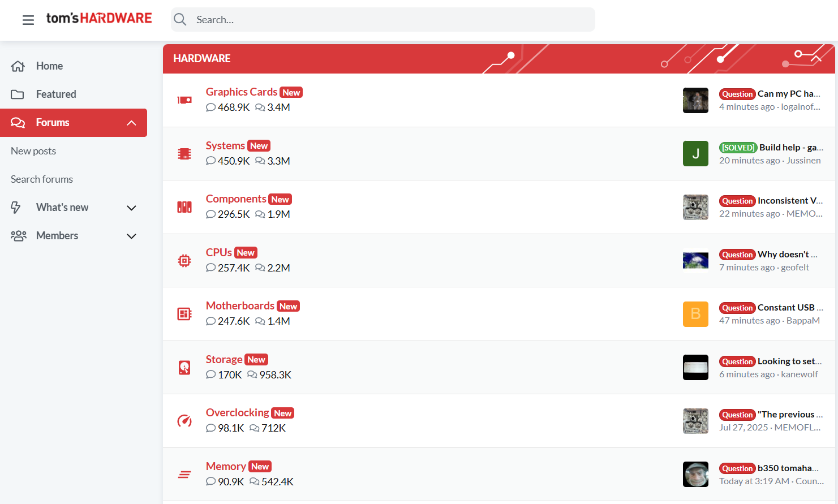This screenshot has height=504, width=838.
Task: Open BappaM's orange B avatar
Action: pos(695,314)
